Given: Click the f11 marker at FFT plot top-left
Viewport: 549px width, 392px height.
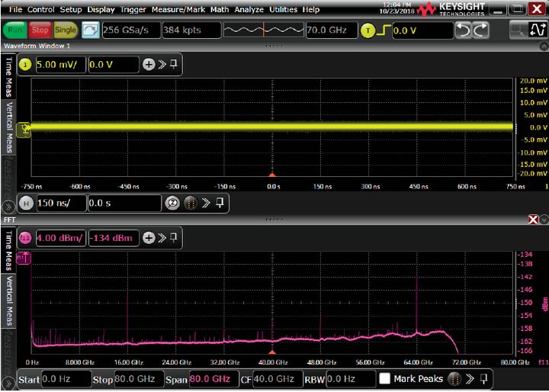Looking at the screenshot, I should (x=24, y=258).
